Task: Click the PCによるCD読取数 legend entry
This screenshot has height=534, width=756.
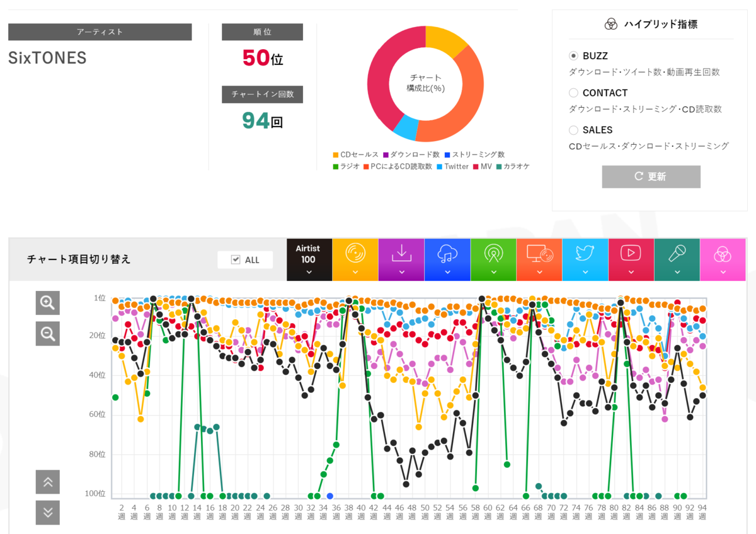Action: click(x=398, y=166)
